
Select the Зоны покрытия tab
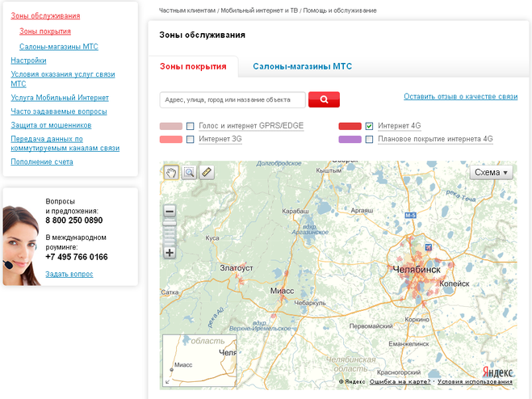click(193, 67)
